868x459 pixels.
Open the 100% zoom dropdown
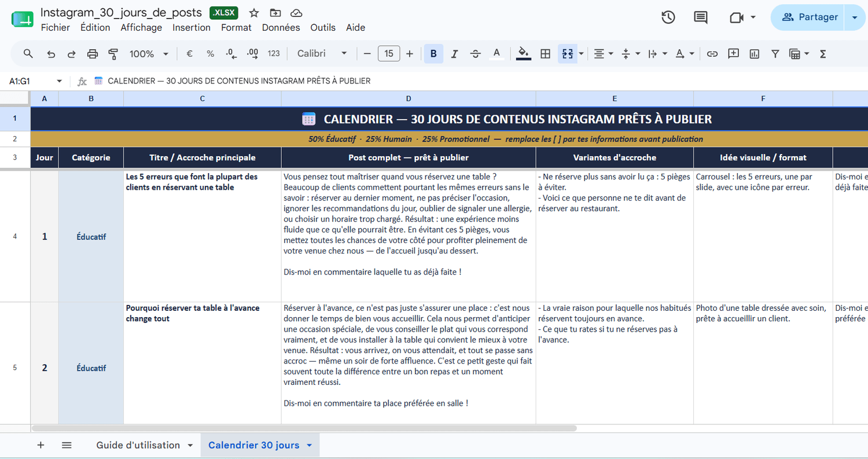(149, 54)
